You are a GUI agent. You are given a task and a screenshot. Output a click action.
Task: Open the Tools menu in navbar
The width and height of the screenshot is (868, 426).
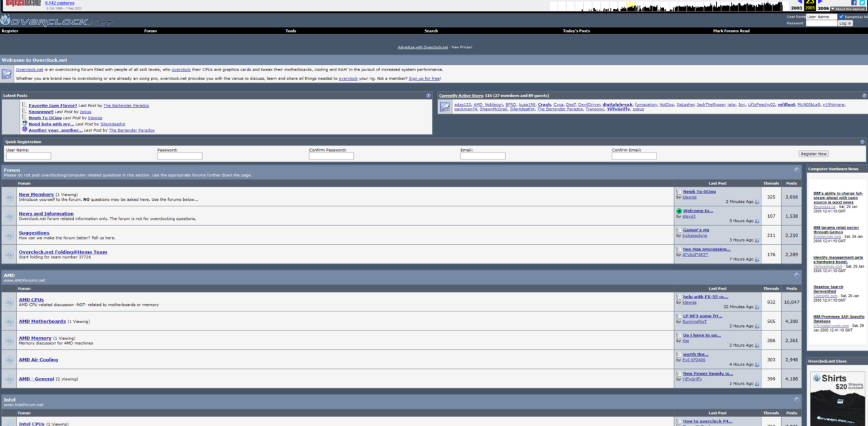[290, 31]
